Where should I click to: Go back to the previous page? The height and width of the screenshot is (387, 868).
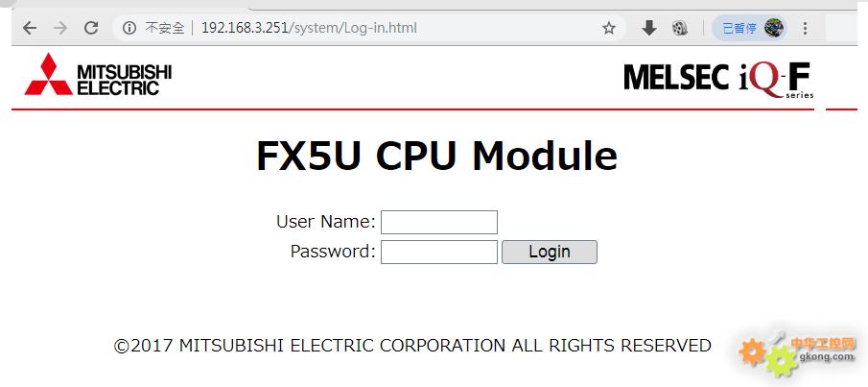pyautogui.click(x=30, y=28)
